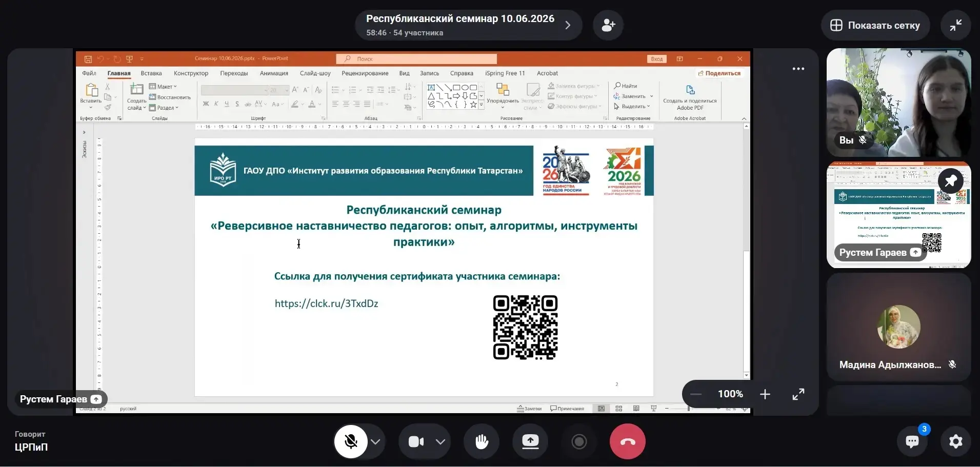Open the Заменить dropdown

[x=633, y=96]
